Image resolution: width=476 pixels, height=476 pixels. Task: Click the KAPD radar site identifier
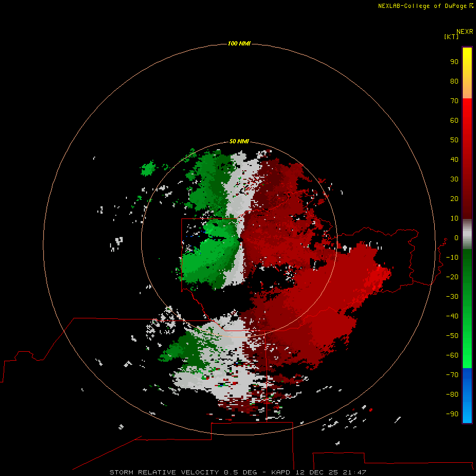tap(282, 472)
